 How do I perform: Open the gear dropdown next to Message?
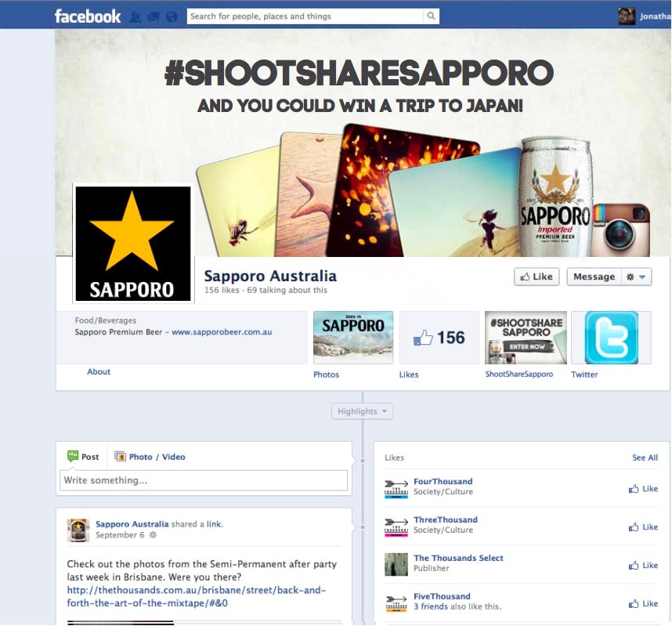tap(636, 277)
